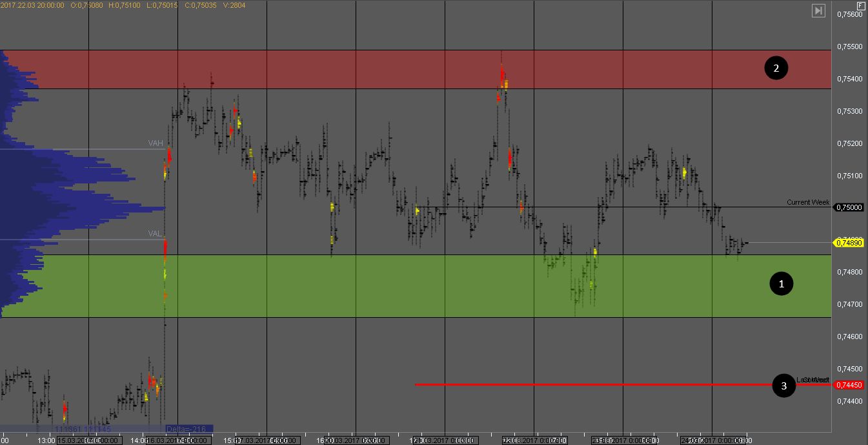The image size is (868, 445).
Task: Click the 15.03.2017 date label on time axis
Action: coord(88,440)
